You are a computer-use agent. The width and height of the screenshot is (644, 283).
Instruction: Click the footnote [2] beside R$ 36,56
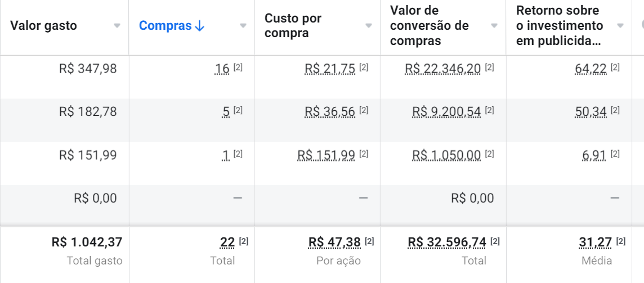click(x=364, y=111)
